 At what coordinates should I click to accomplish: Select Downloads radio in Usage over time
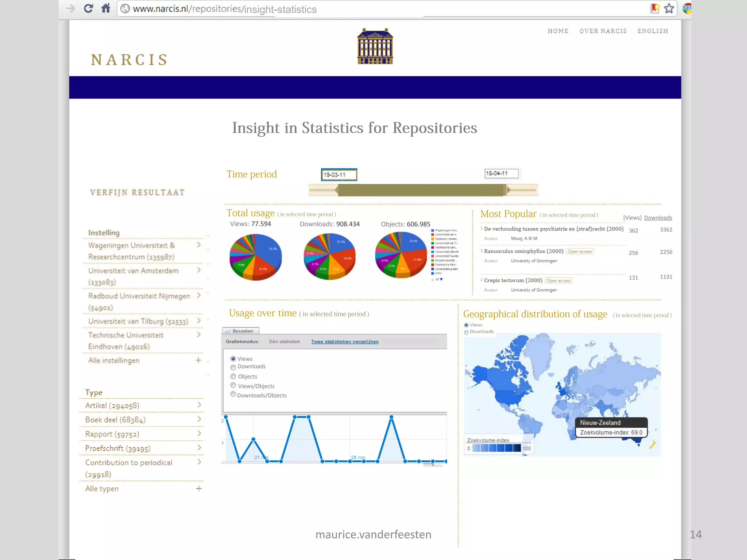tap(233, 367)
